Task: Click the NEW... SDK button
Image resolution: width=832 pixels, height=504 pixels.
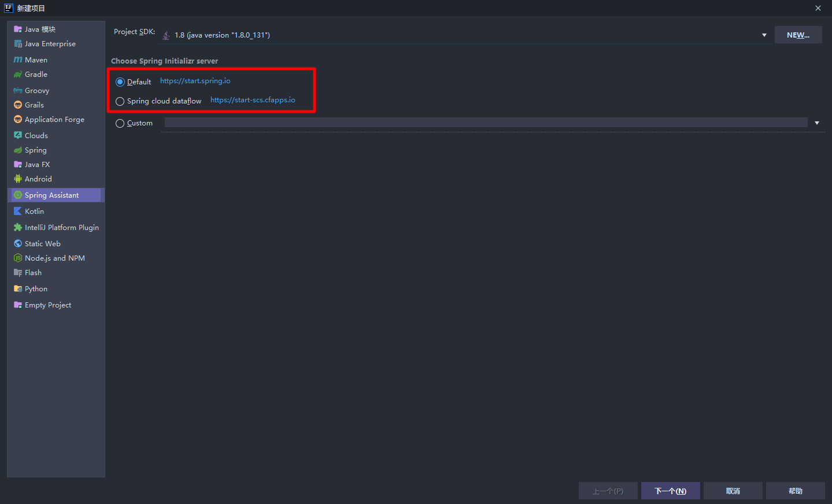Action: point(798,35)
